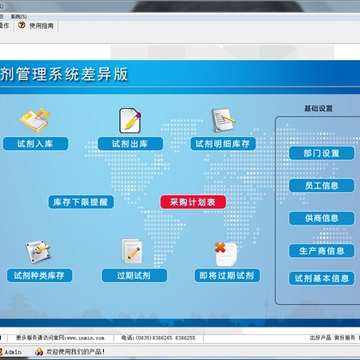Click the 基础设置 panel heading

[x=318, y=108]
